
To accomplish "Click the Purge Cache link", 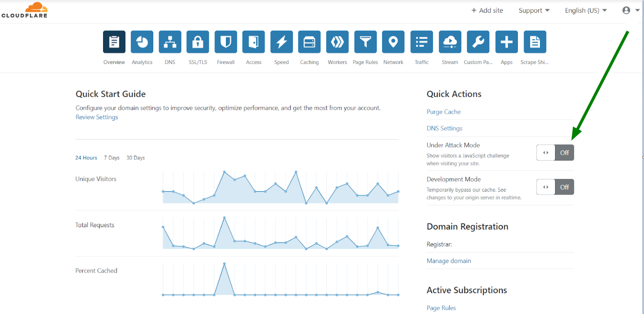I will click(x=444, y=112).
